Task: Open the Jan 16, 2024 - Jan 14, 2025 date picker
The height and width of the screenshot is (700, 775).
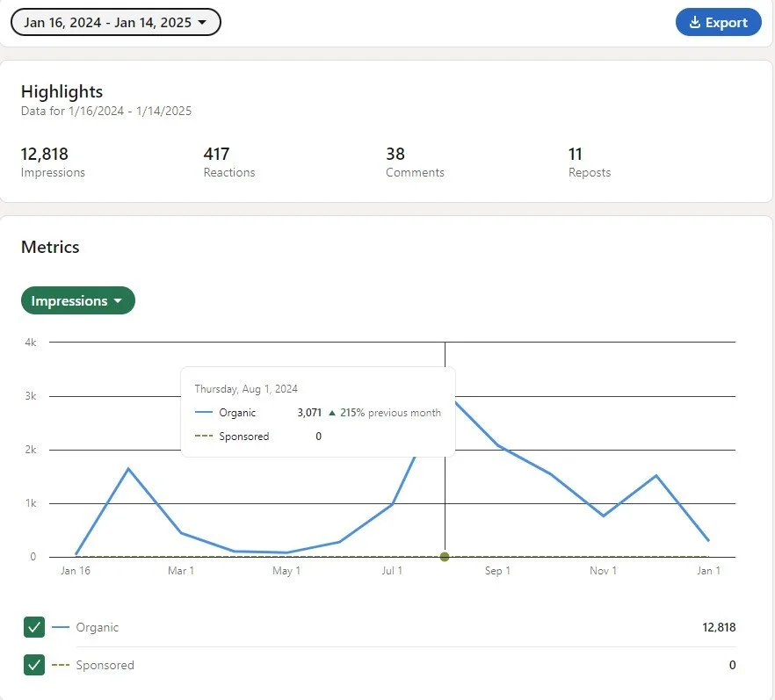Action: point(116,22)
